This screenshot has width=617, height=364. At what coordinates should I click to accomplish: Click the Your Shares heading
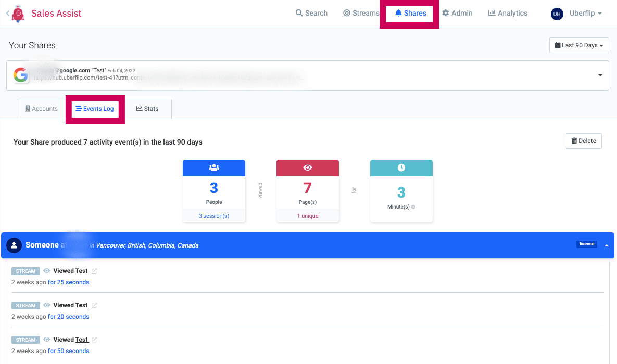pos(32,45)
